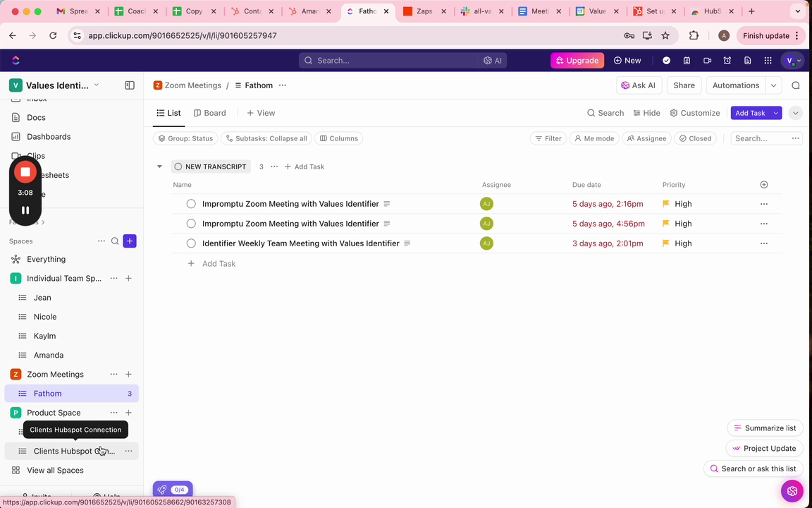Click the add column plus icon

click(x=764, y=185)
